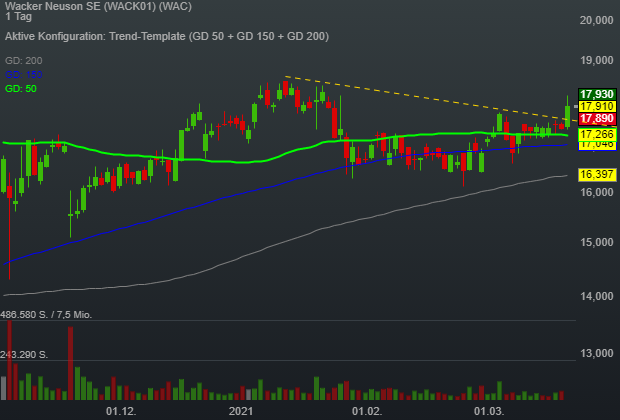Click the 17,266 GD 50 value tag
This screenshot has width=620, height=420.
point(597,134)
